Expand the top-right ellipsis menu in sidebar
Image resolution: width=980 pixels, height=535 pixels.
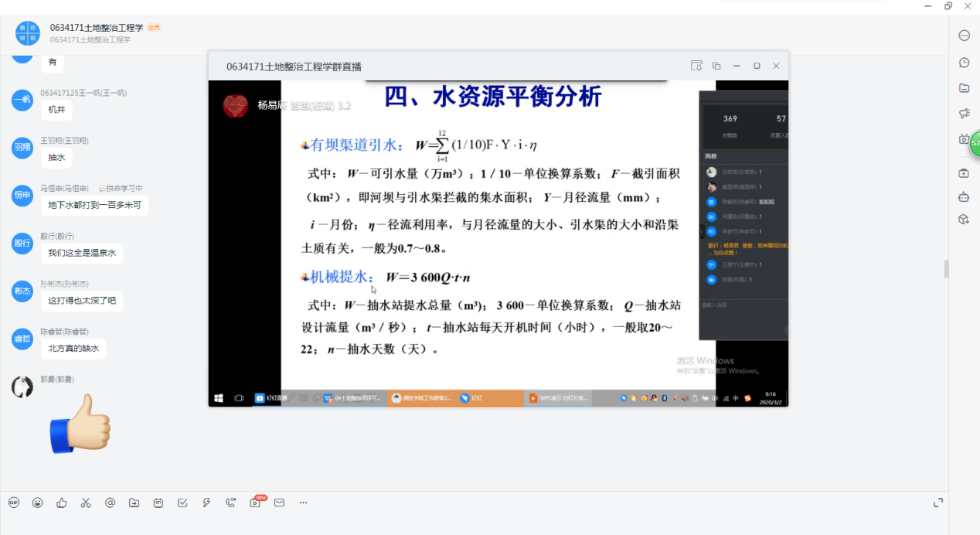click(964, 36)
